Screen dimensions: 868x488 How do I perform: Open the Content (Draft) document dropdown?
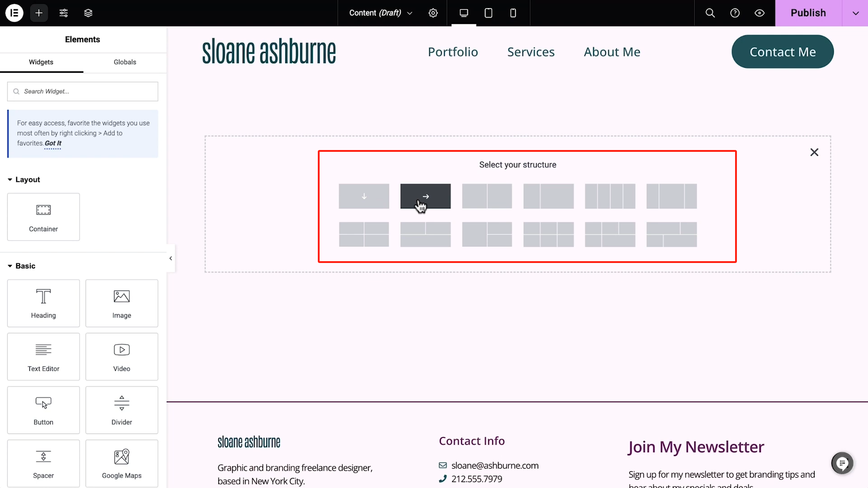click(381, 13)
